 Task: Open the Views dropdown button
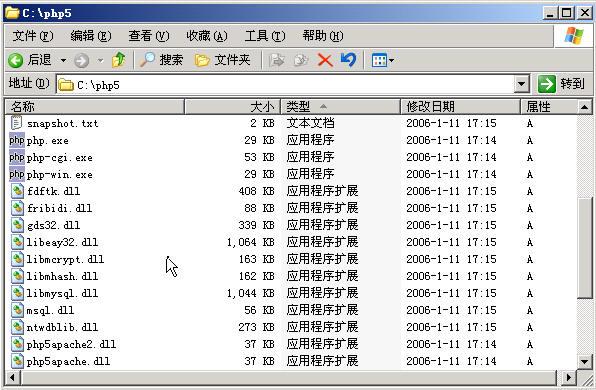pyautogui.click(x=382, y=60)
